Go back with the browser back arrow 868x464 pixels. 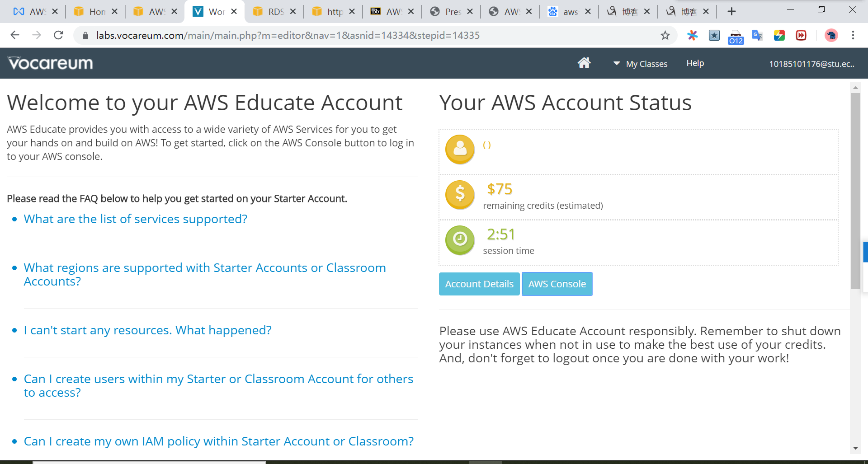coord(15,35)
